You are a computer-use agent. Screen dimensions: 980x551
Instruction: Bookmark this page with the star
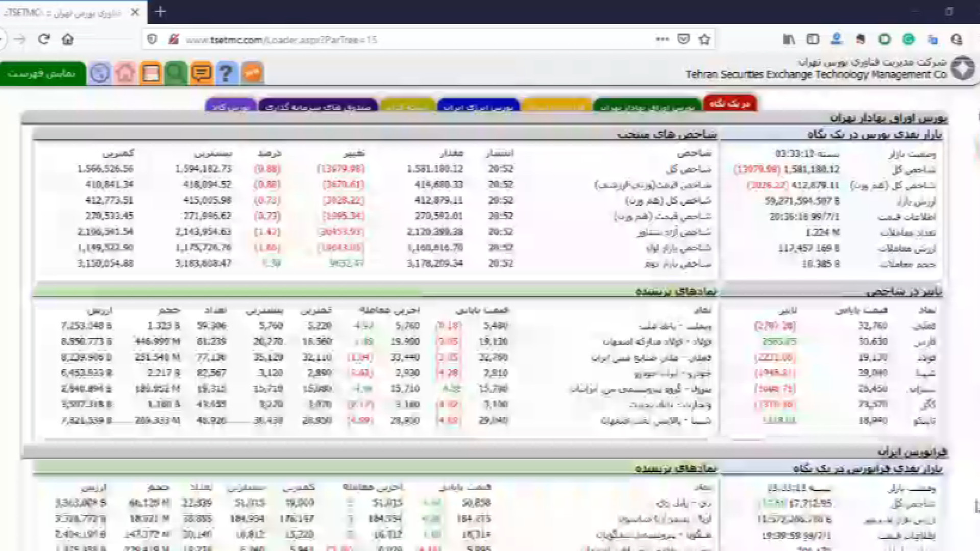(705, 39)
